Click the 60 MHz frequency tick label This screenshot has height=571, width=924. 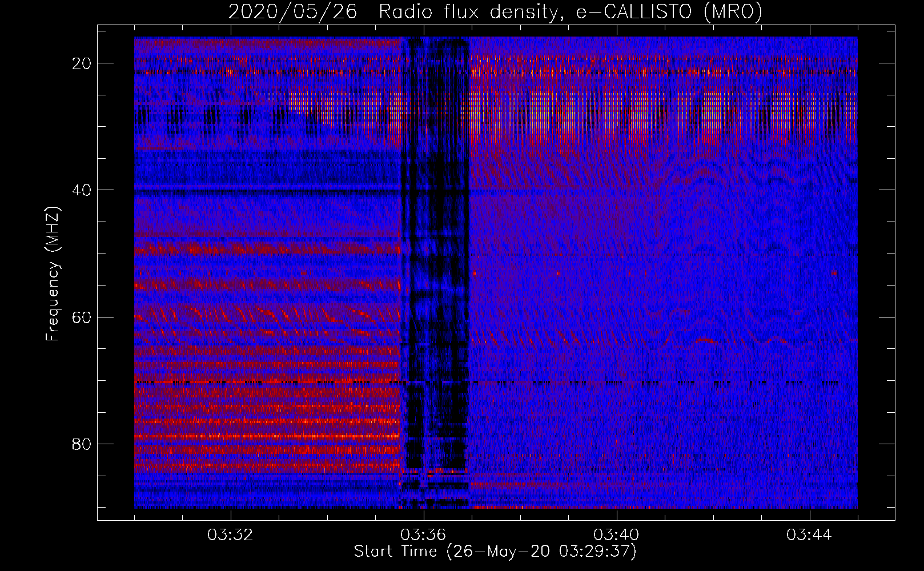point(82,317)
